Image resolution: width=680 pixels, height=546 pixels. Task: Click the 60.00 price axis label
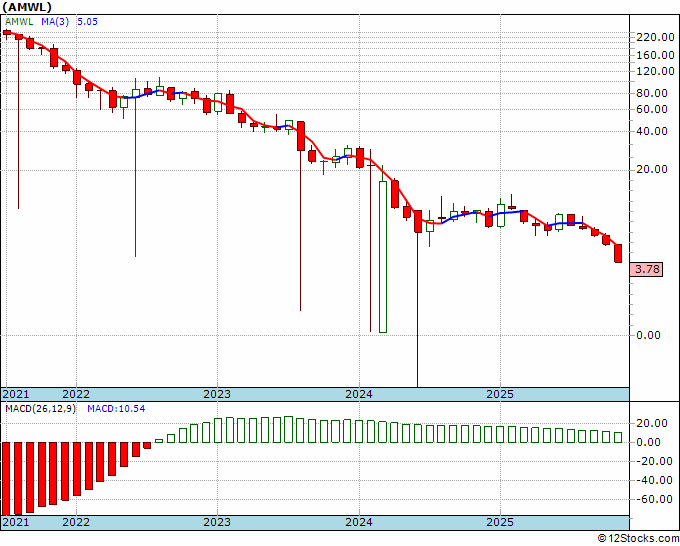(652, 109)
